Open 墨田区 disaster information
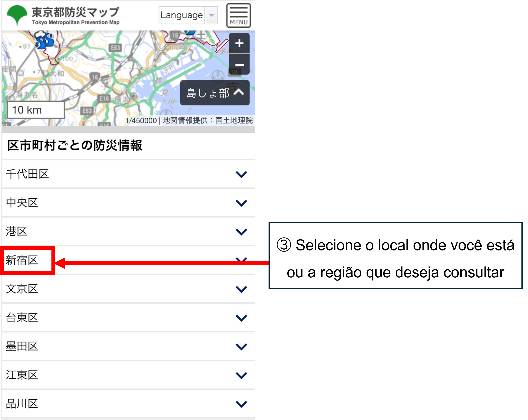 [22, 346]
